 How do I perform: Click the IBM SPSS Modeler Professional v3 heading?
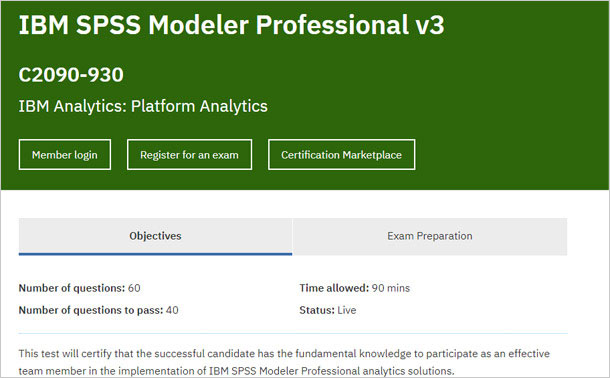click(x=231, y=25)
